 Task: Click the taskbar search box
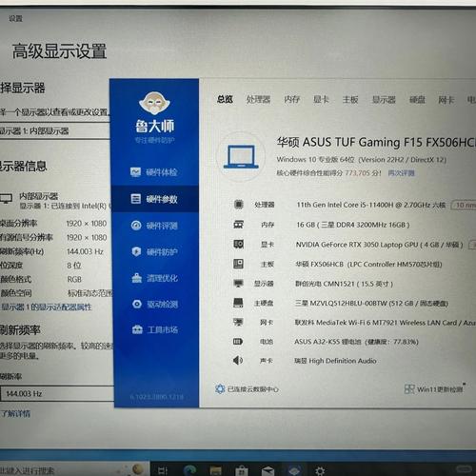pyautogui.click(x=74, y=470)
